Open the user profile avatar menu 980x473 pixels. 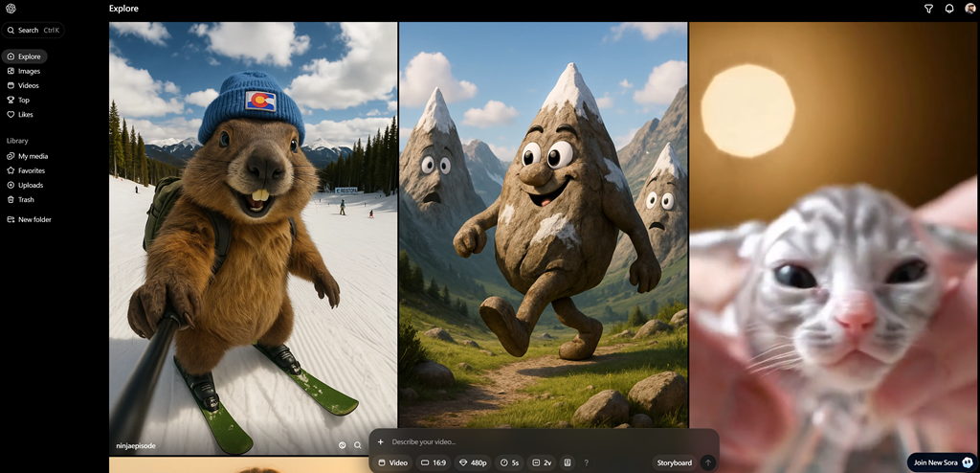pos(970,9)
